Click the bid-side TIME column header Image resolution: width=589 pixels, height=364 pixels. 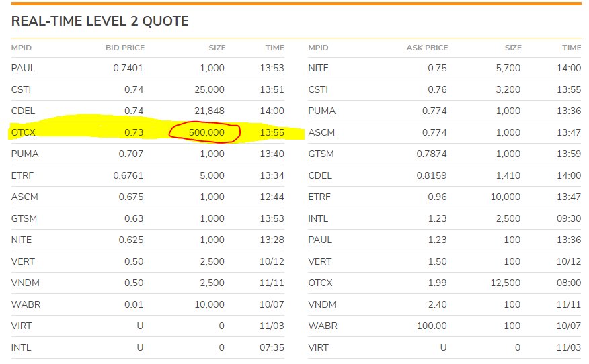tap(274, 48)
